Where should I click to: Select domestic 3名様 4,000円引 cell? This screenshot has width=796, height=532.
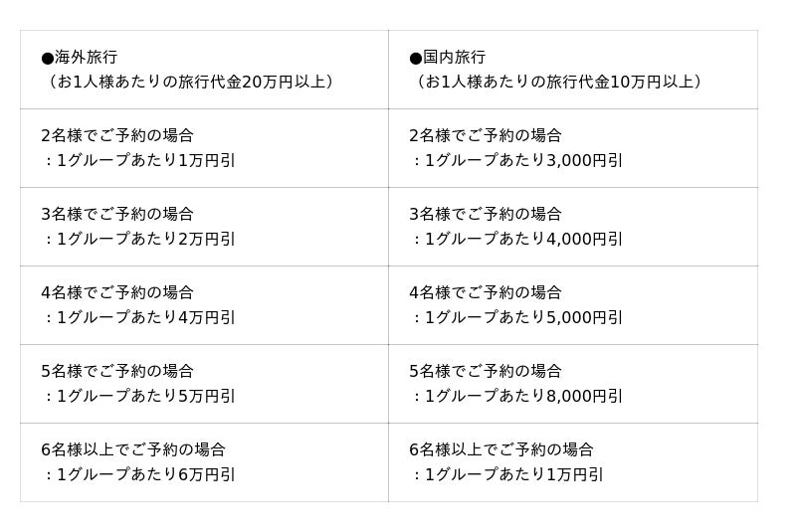click(572, 227)
